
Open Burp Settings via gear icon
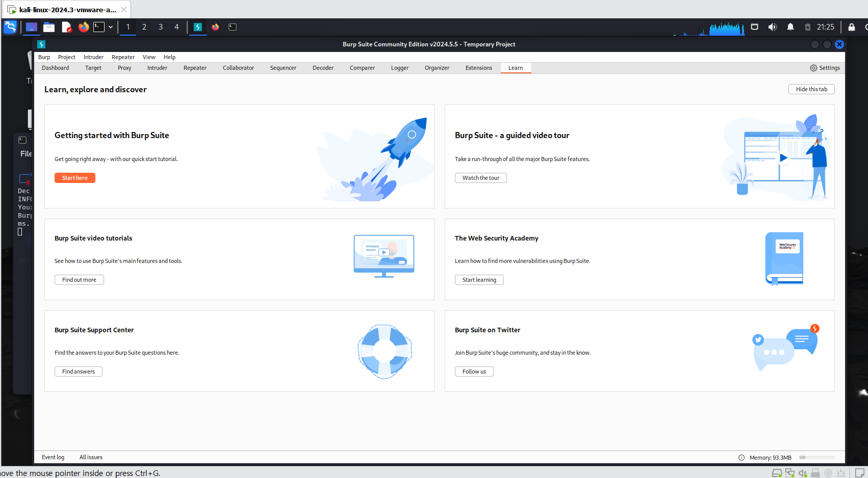(813, 68)
